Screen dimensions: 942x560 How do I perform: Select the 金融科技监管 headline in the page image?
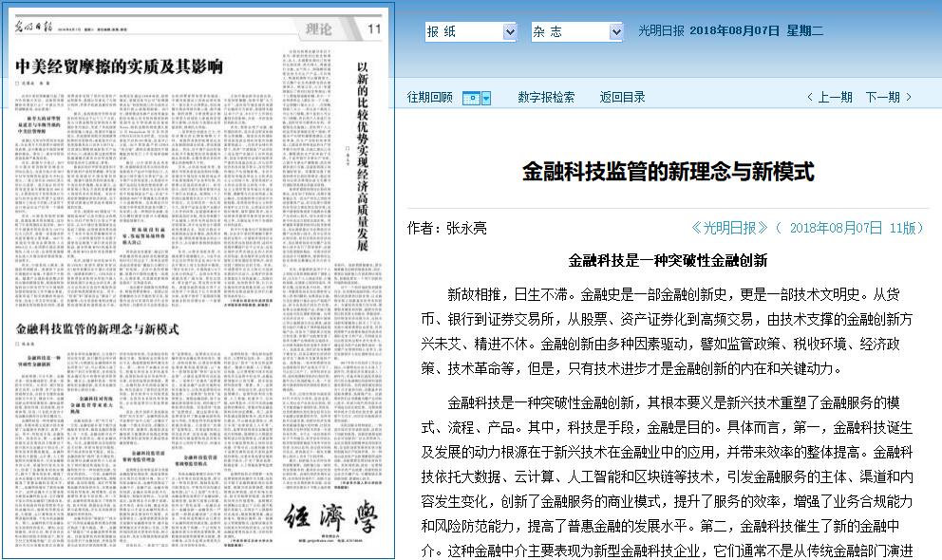point(98,329)
